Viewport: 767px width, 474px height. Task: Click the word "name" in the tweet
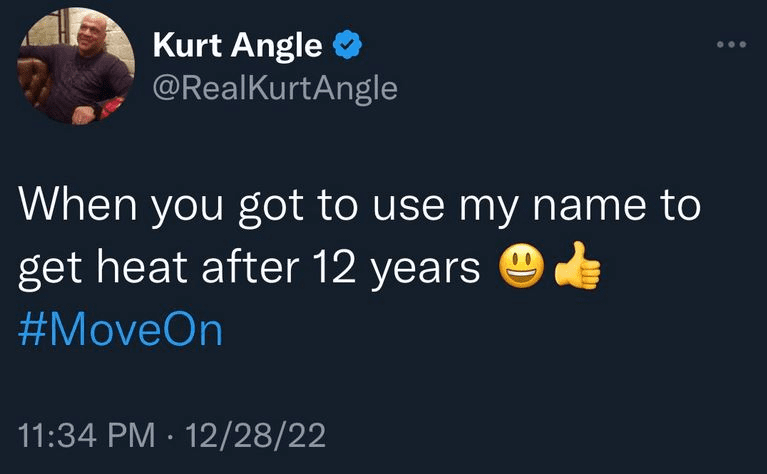(591, 210)
